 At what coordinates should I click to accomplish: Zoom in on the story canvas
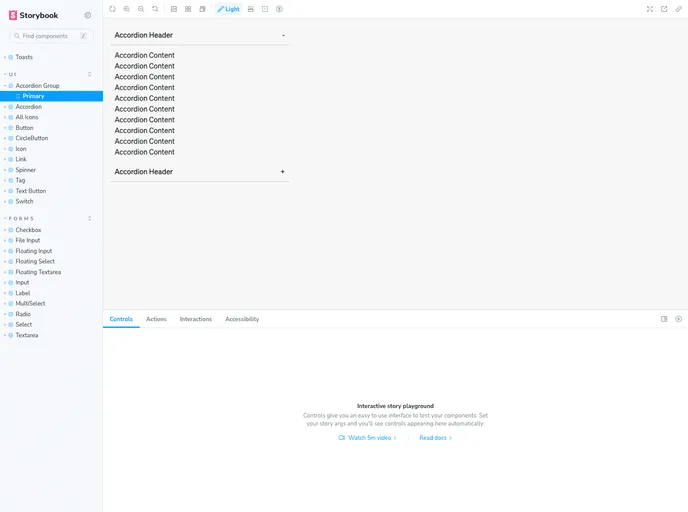tap(126, 9)
